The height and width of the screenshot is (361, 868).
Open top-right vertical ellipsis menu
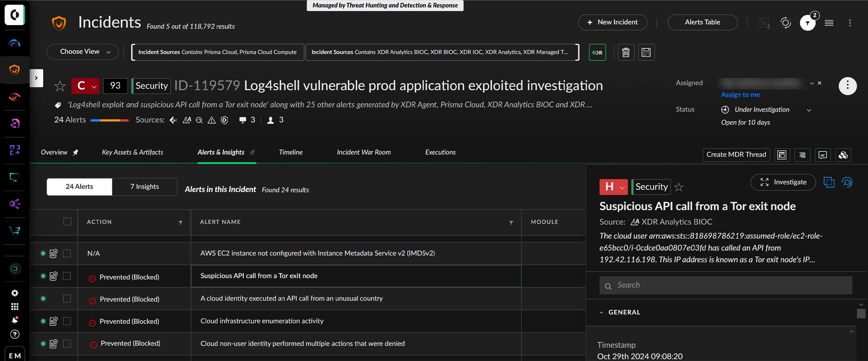click(x=850, y=22)
